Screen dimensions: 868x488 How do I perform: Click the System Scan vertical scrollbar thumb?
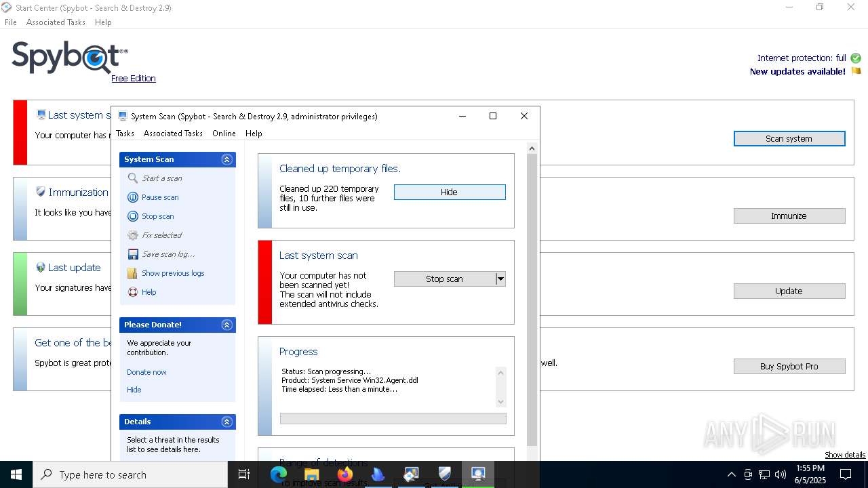coord(532,300)
